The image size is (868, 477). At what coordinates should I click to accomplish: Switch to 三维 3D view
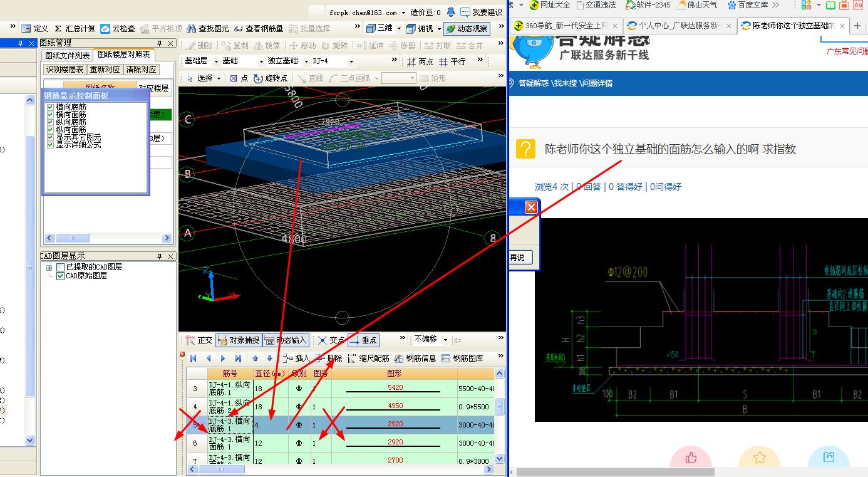point(380,28)
